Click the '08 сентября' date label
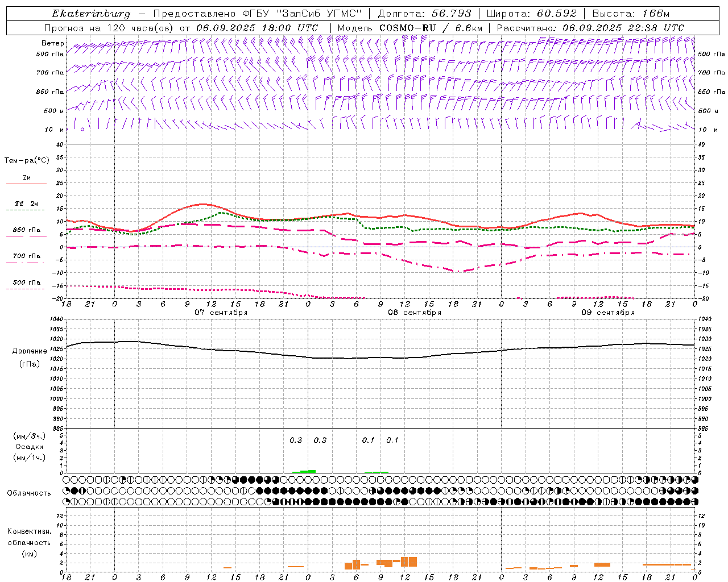The image size is (728, 582). [x=415, y=313]
